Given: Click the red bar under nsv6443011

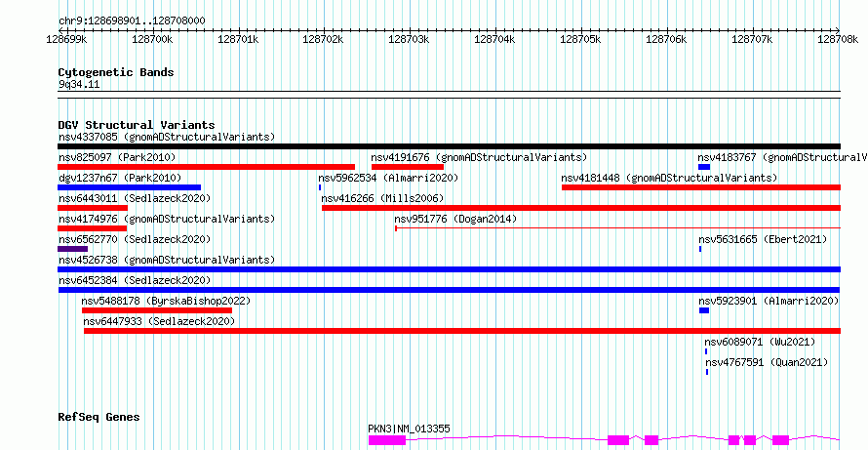Looking at the screenshot, I should tap(93, 208).
